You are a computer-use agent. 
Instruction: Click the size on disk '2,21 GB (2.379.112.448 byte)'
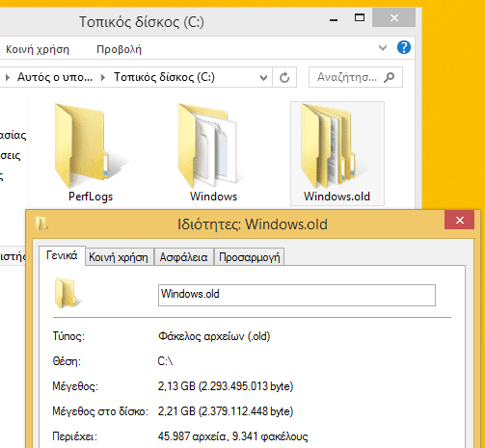point(226,411)
